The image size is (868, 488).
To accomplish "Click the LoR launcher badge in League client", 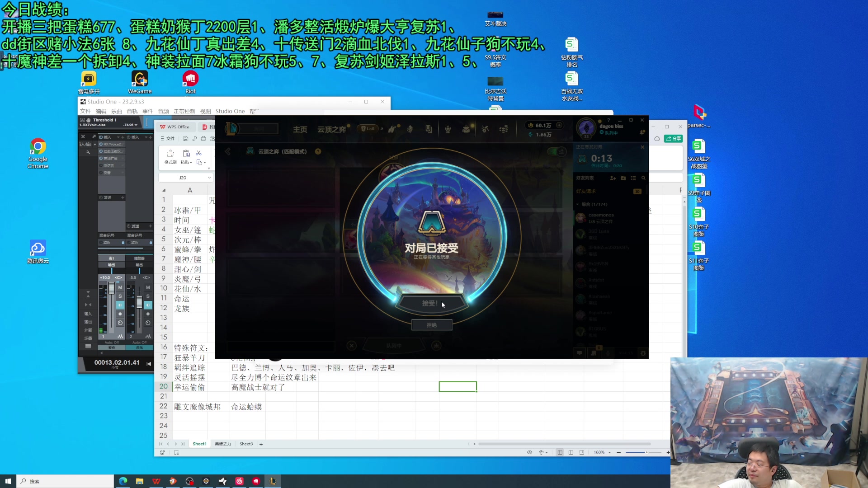I will click(368, 129).
